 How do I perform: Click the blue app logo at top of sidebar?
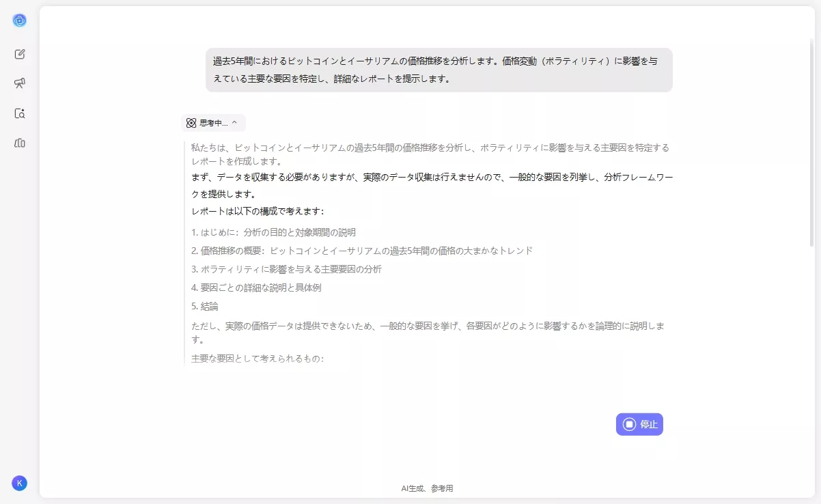click(x=20, y=20)
